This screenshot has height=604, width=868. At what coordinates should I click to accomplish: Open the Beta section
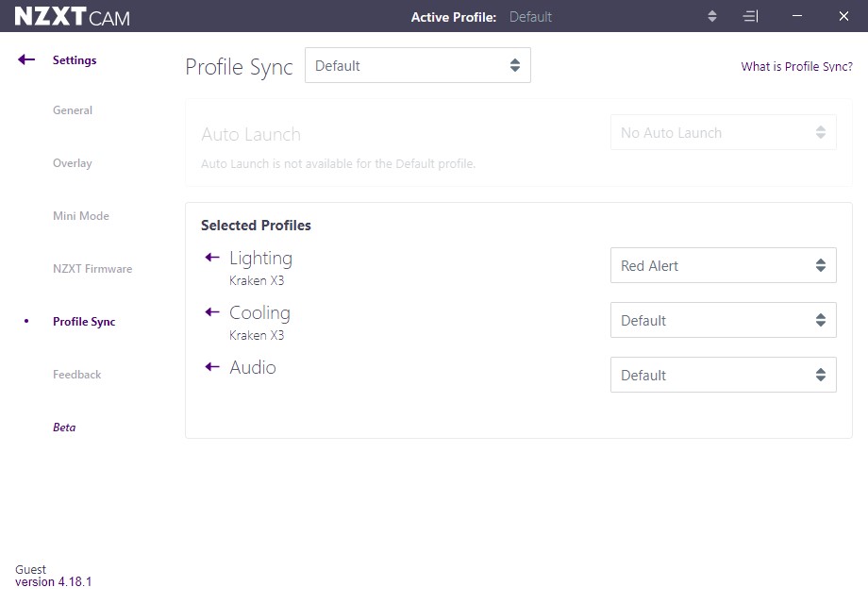coord(64,428)
